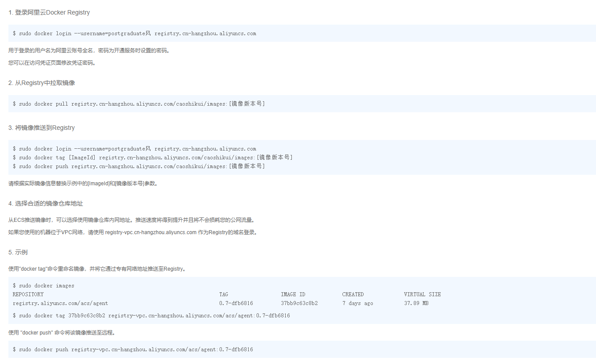Screen dimensions: 596x364
Task: Click the "TAG" column header
Action: click(224, 294)
